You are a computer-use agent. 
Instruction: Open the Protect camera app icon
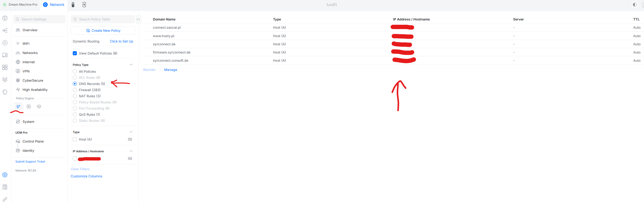[73, 5]
